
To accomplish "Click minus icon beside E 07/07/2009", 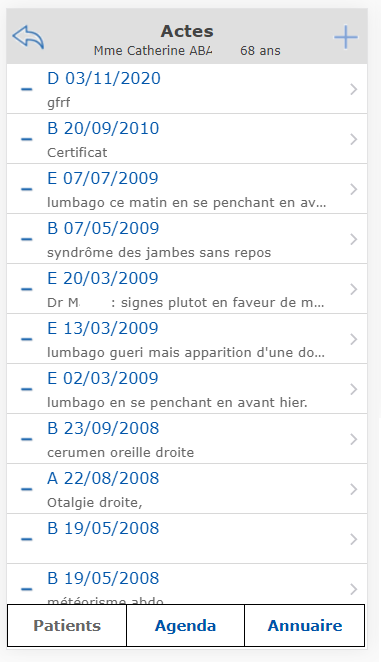I will [27, 189].
